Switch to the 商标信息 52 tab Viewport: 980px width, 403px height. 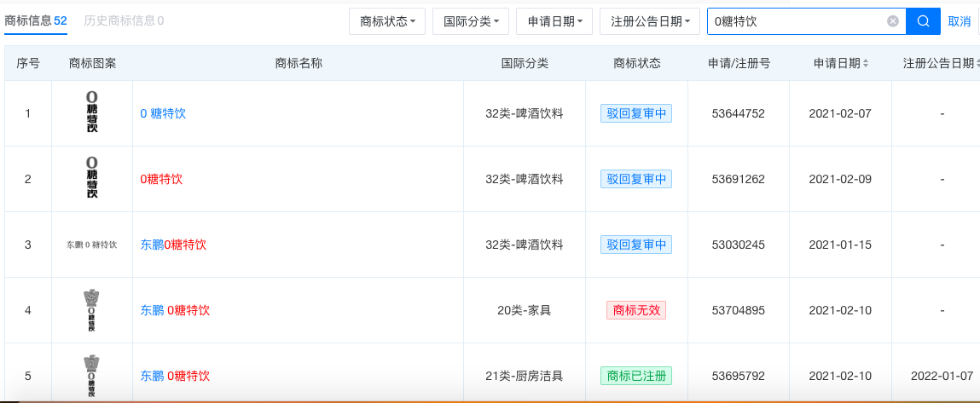point(36,20)
